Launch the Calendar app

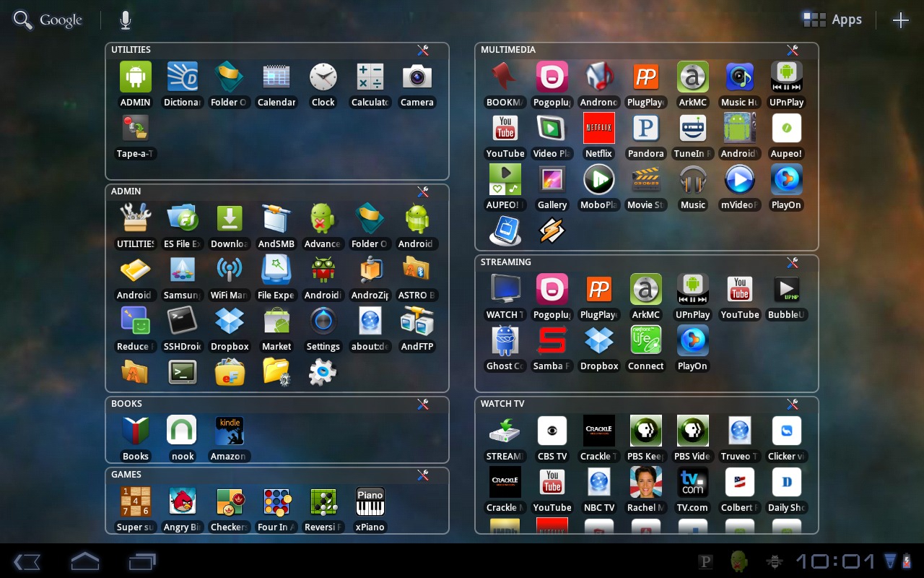[276, 85]
